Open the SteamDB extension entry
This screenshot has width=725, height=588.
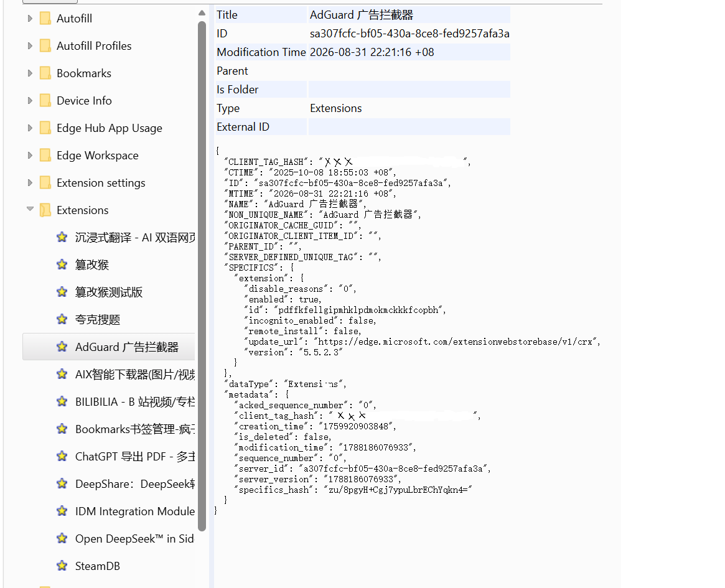(x=98, y=566)
